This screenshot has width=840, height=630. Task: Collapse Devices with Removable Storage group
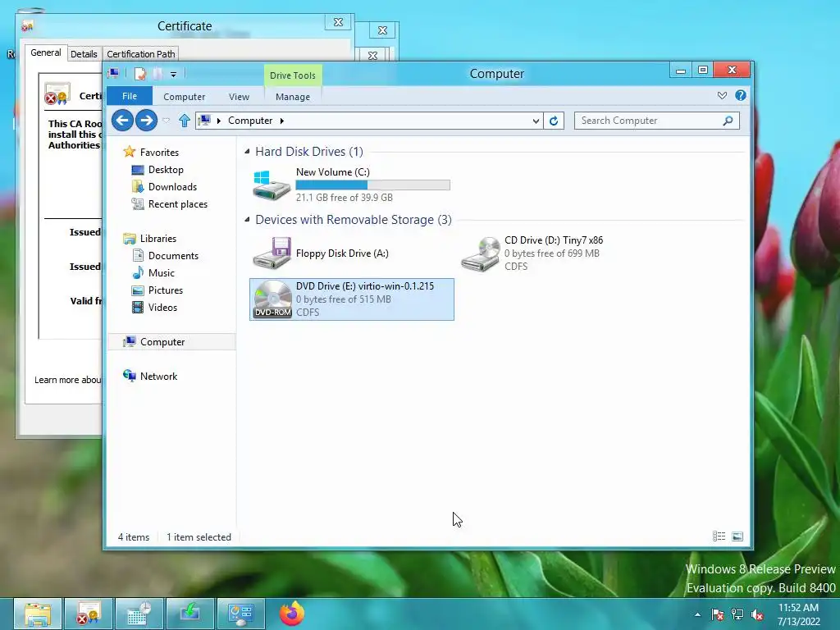pos(247,220)
